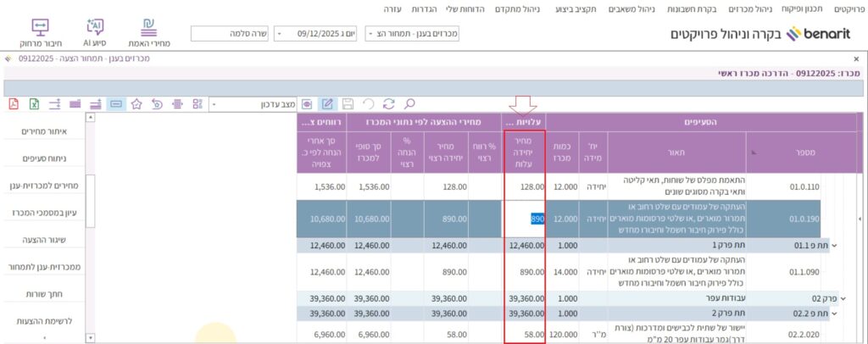The image size is (868, 344).
Task: Toggle the pencil edit mode button
Action: click(326, 104)
